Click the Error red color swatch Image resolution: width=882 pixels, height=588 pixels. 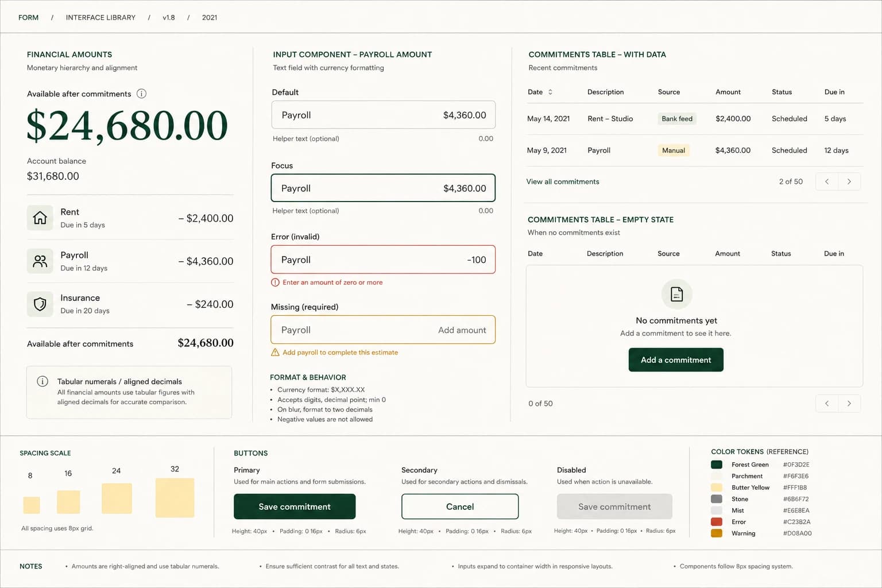coord(717,522)
